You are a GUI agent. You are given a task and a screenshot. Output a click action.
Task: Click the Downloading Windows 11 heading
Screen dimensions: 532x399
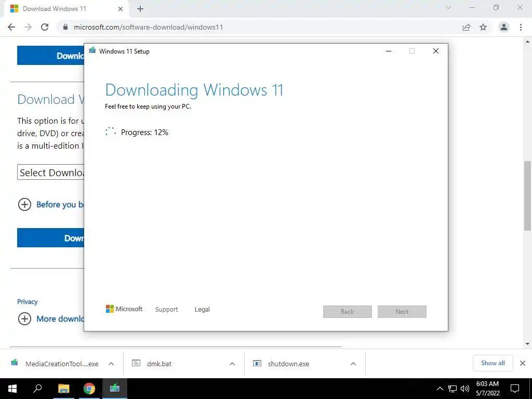click(194, 90)
